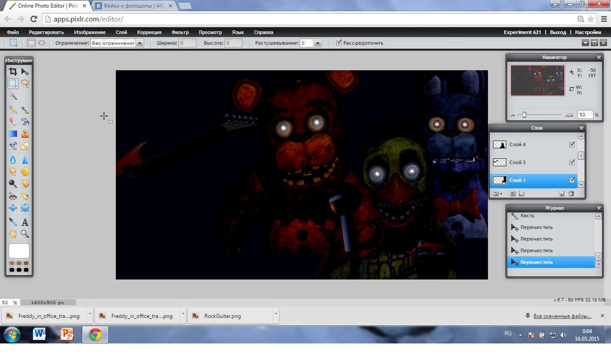Select the Paint Bucket tool
This screenshot has height=364, width=611.
[x=25, y=121]
